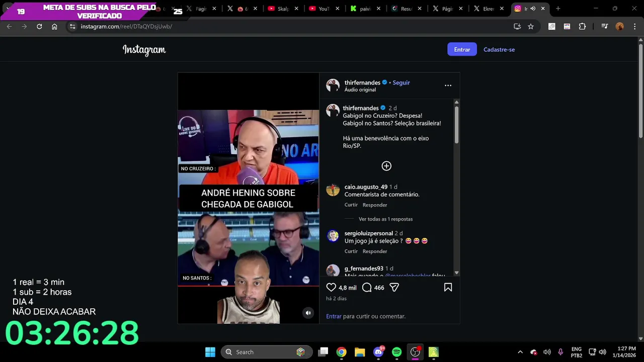The width and height of the screenshot is (644, 362).
Task: Open caio.augusto_49 avatar picture
Action: pos(333,190)
